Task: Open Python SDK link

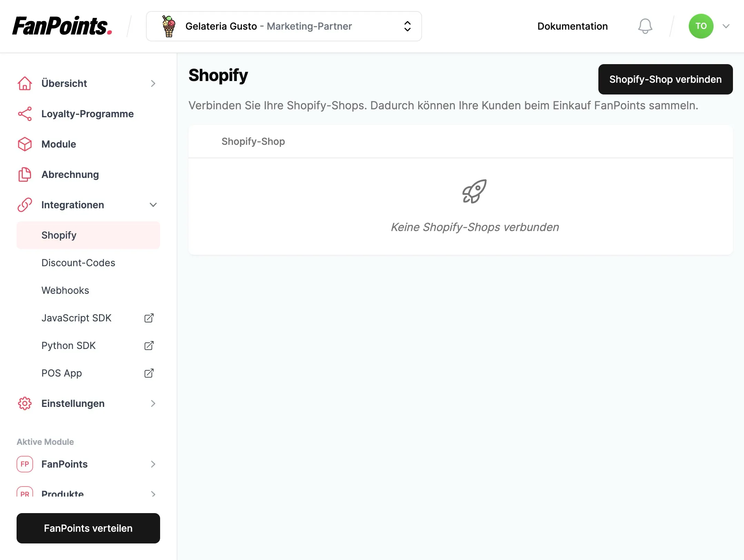Action: click(x=68, y=346)
